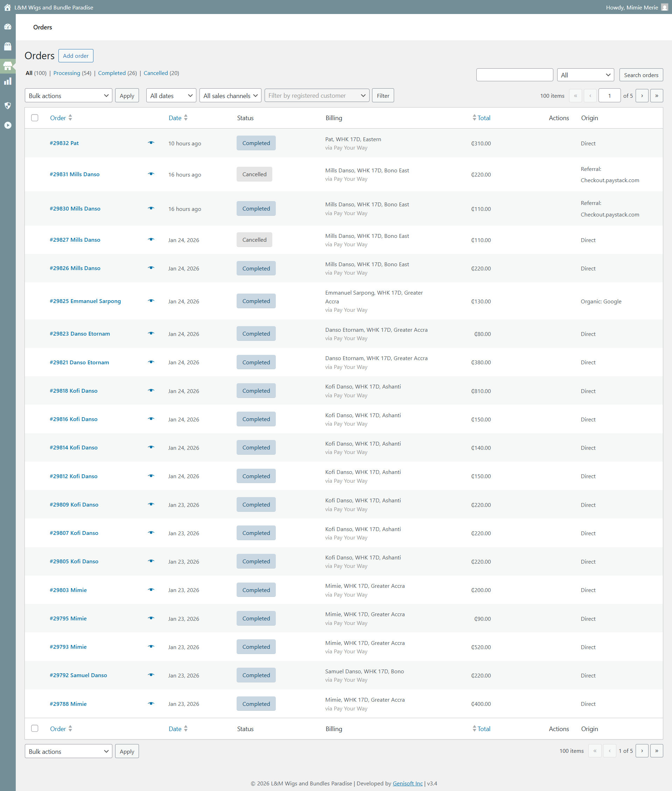
Task: Expand the top Bulk actions dropdown
Action: (68, 96)
